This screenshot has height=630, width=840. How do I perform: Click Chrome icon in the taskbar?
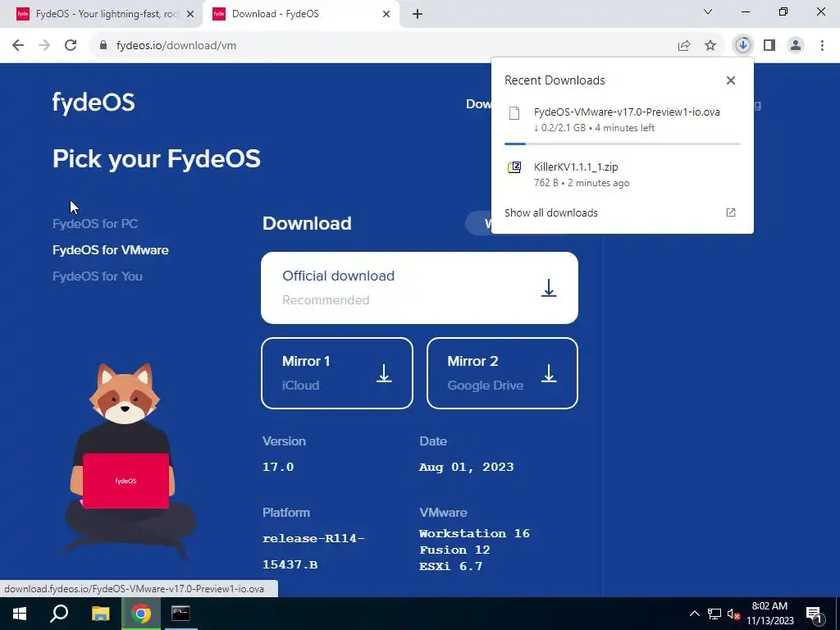coord(141,614)
